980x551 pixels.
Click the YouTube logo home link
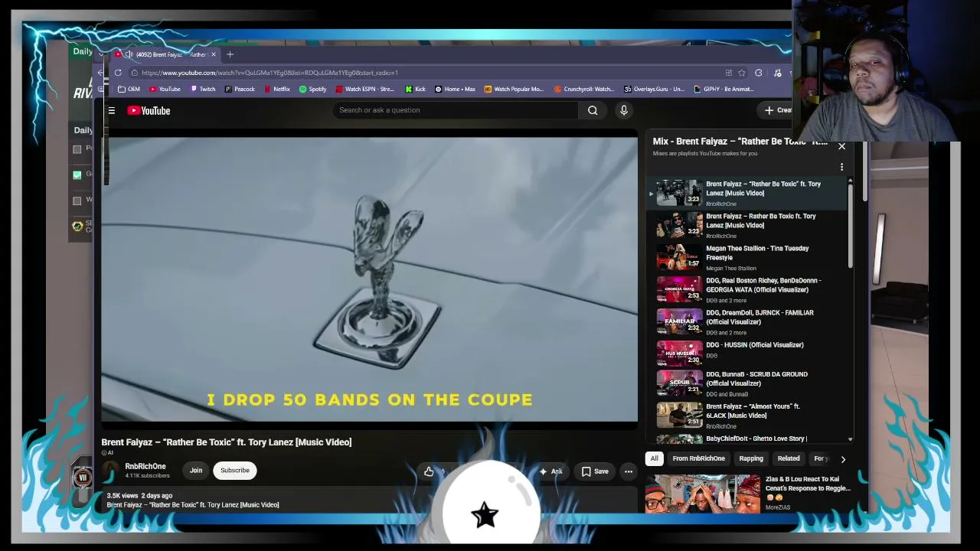click(149, 111)
